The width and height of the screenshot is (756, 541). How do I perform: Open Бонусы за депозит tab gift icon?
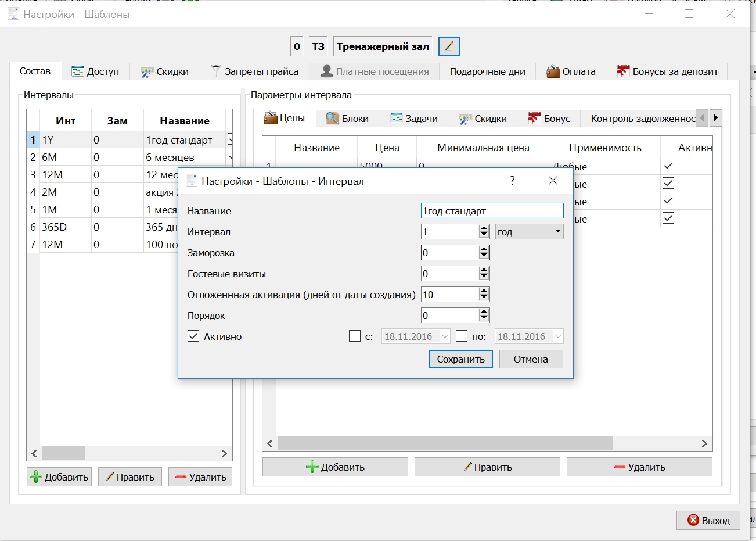(x=623, y=71)
